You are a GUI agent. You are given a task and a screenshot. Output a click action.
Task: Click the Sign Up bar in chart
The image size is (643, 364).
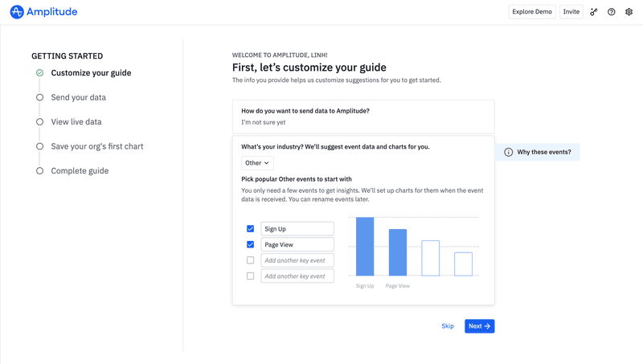tap(365, 247)
